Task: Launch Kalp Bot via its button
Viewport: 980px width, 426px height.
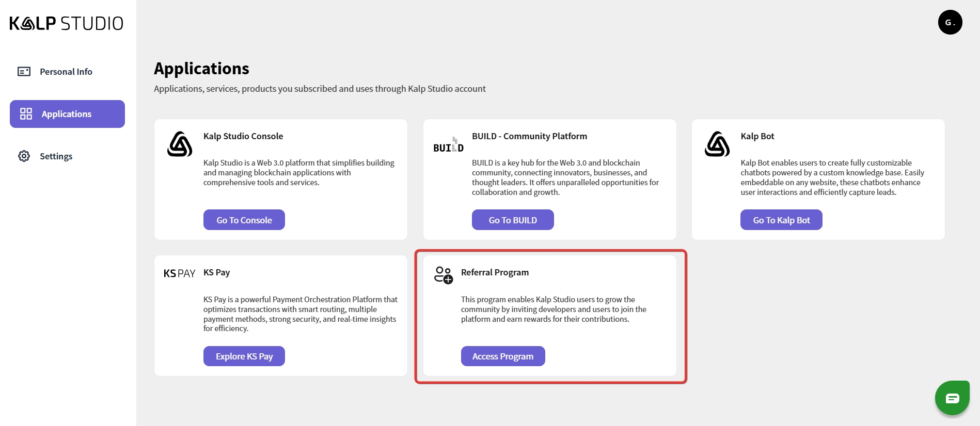Action: pyautogui.click(x=781, y=220)
